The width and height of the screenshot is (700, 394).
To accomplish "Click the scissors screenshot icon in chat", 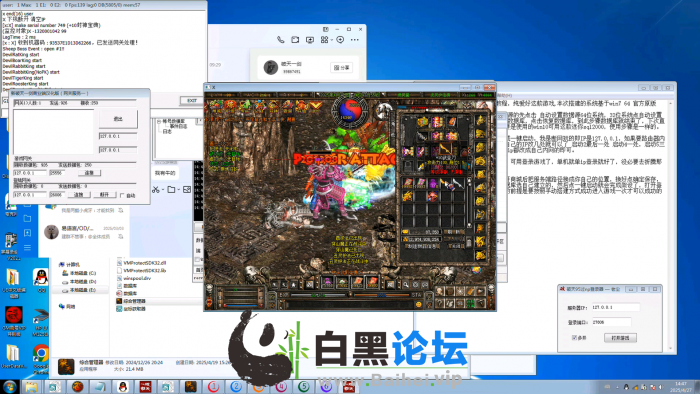I will point(155,190).
